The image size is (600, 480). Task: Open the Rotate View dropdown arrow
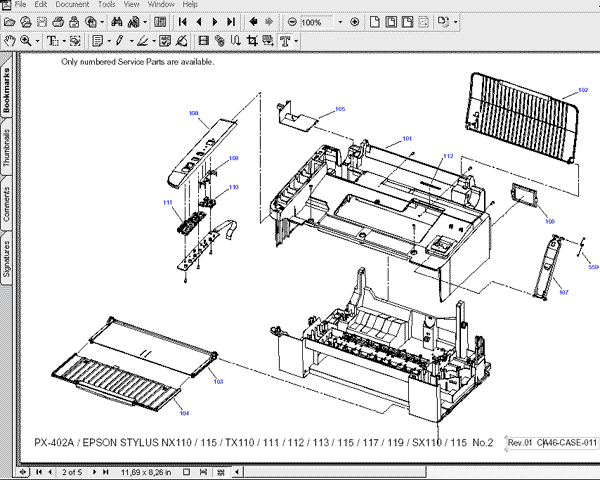click(x=455, y=22)
